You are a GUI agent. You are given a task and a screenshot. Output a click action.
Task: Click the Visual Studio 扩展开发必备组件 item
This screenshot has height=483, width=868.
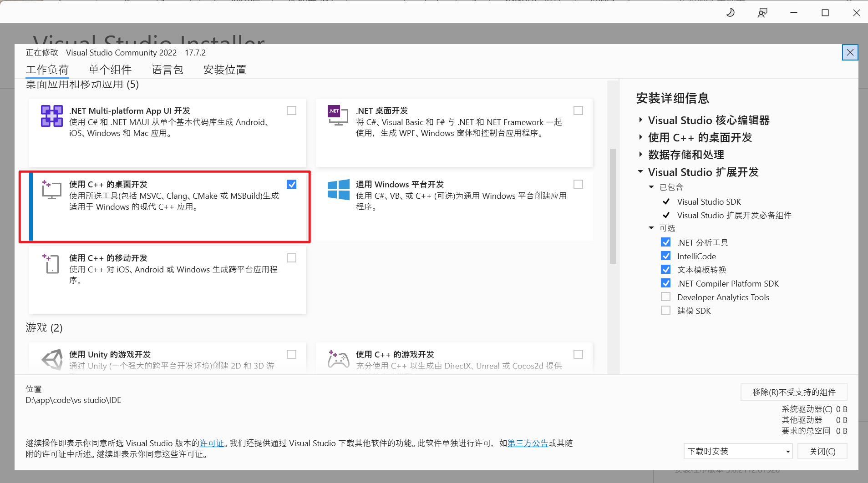click(734, 215)
